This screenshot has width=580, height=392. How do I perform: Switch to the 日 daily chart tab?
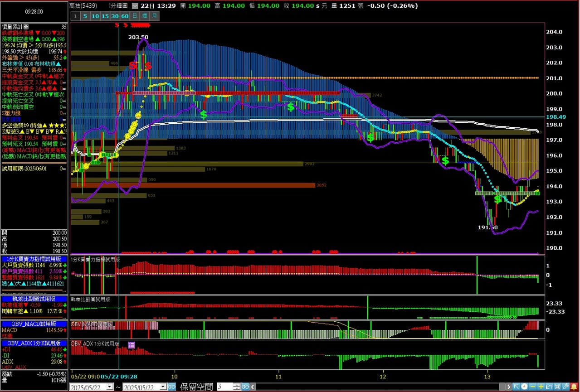[135, 16]
